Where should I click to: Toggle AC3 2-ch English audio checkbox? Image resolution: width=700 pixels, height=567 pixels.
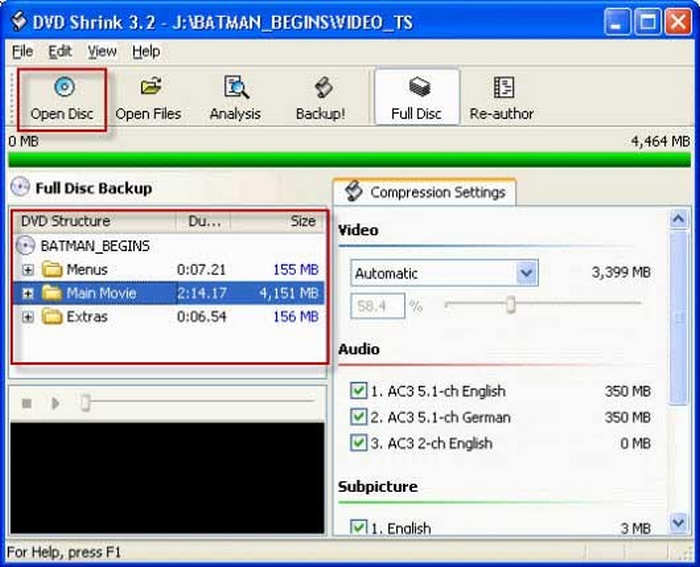click(x=359, y=443)
